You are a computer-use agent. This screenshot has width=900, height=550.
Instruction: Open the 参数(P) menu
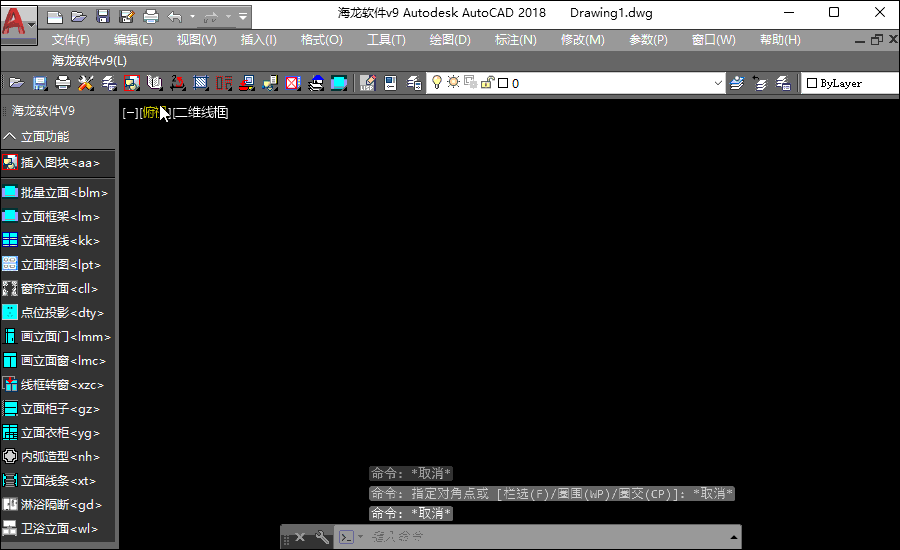pos(648,40)
